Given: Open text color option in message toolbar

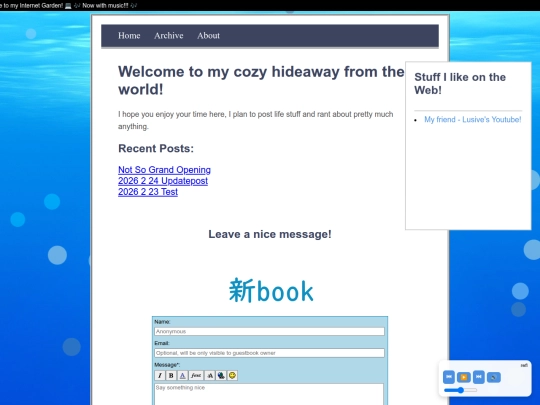Looking at the screenshot, I should pyautogui.click(x=183, y=375).
